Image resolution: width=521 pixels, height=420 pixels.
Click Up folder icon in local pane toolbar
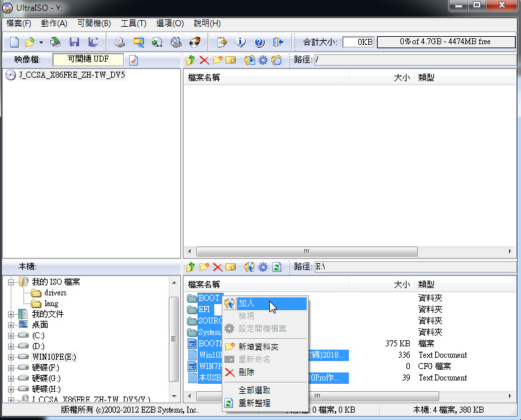pyautogui.click(x=191, y=267)
